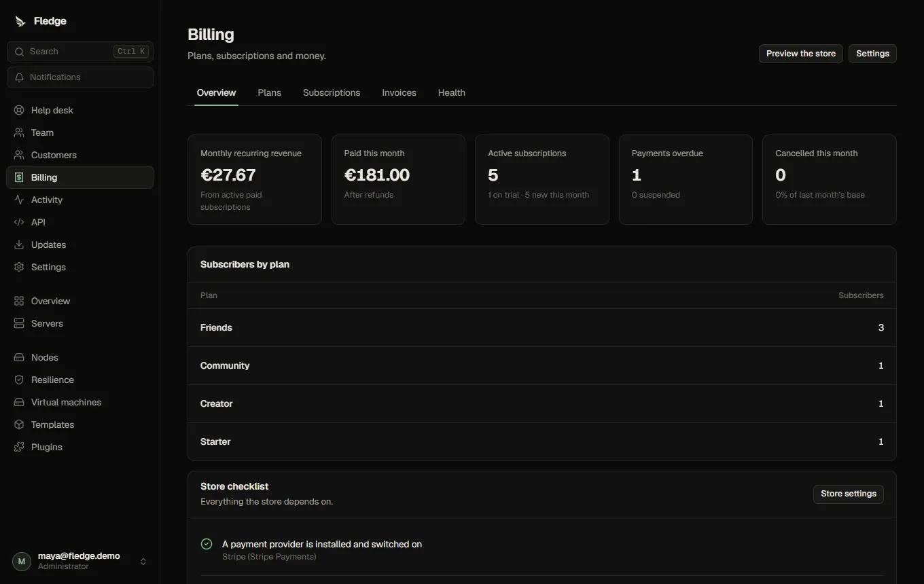Image resolution: width=924 pixels, height=584 pixels.
Task: Click the Customers icon in sidebar
Action: click(19, 155)
